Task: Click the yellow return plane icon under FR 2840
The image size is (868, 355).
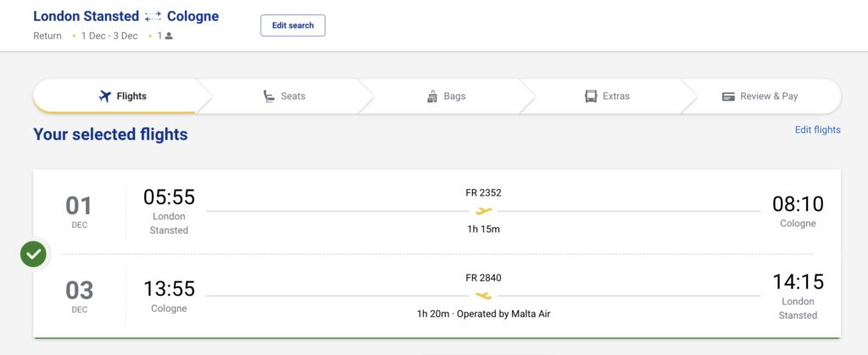Action: (x=483, y=296)
